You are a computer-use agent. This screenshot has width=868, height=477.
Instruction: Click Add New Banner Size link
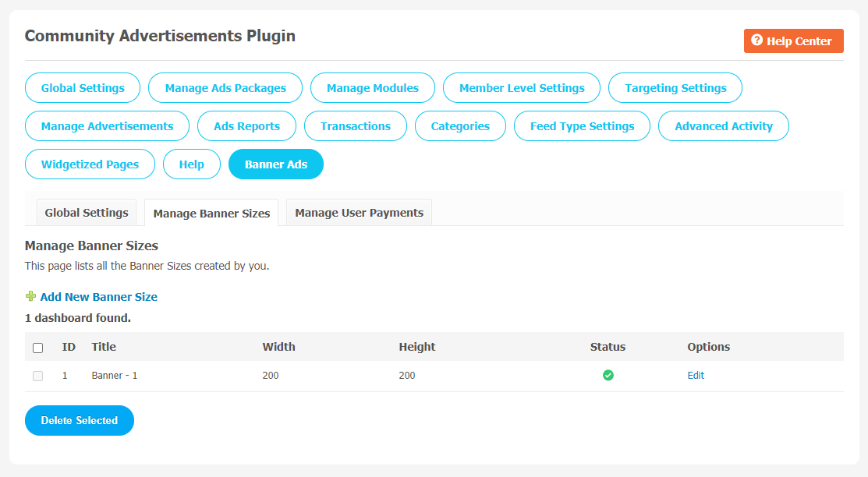pos(98,297)
